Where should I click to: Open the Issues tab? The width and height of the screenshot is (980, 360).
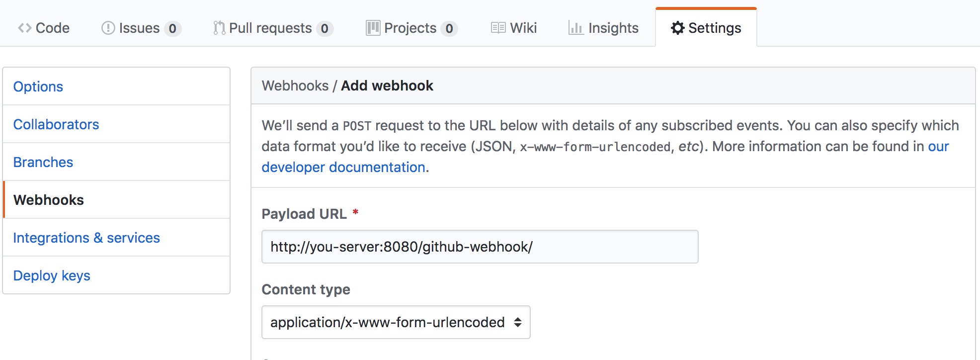(141, 28)
